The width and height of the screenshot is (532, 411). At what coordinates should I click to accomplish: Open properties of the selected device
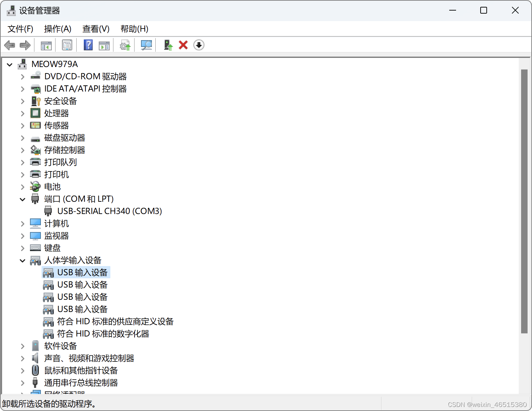pyautogui.click(x=67, y=45)
